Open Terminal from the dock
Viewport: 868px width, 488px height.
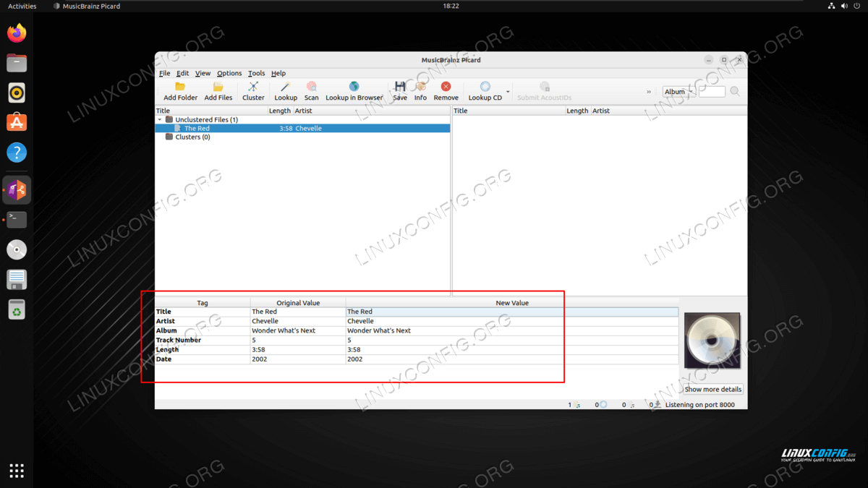17,220
